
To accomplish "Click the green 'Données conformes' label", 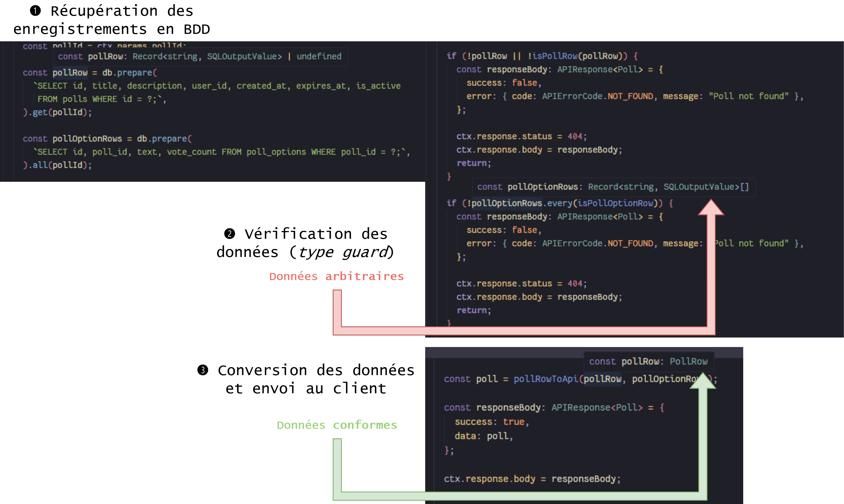I will point(337,425).
